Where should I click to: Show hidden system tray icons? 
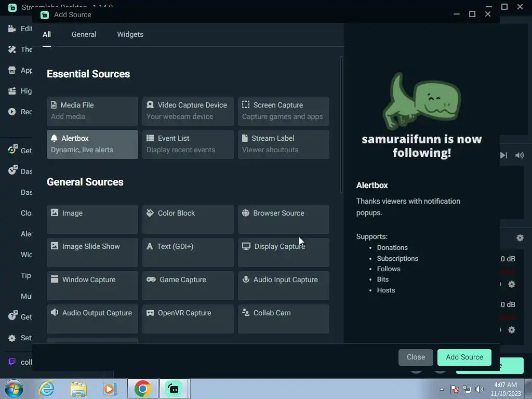(x=442, y=389)
